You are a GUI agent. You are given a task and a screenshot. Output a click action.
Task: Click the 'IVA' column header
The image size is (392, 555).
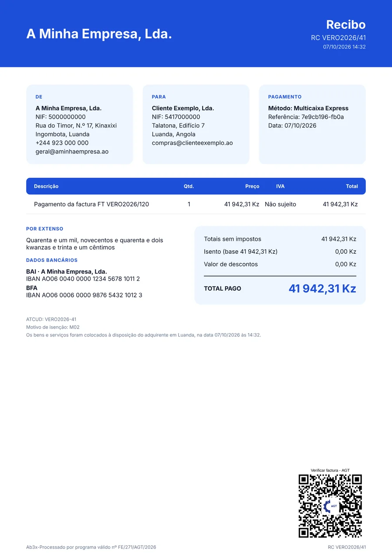coord(280,186)
